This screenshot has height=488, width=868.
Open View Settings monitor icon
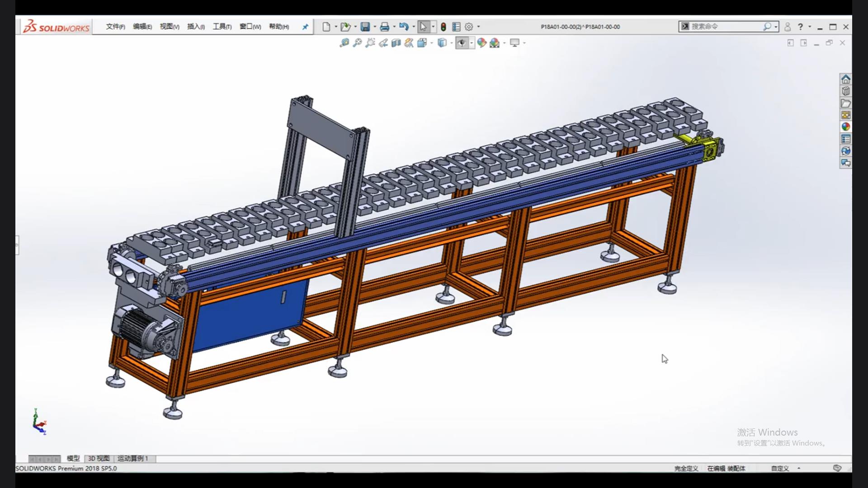514,43
